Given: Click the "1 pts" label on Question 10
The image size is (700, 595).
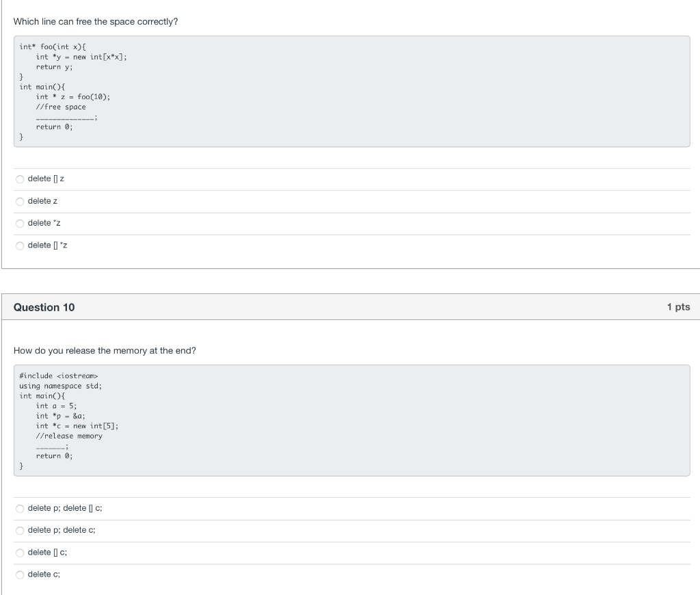Looking at the screenshot, I should (x=679, y=307).
